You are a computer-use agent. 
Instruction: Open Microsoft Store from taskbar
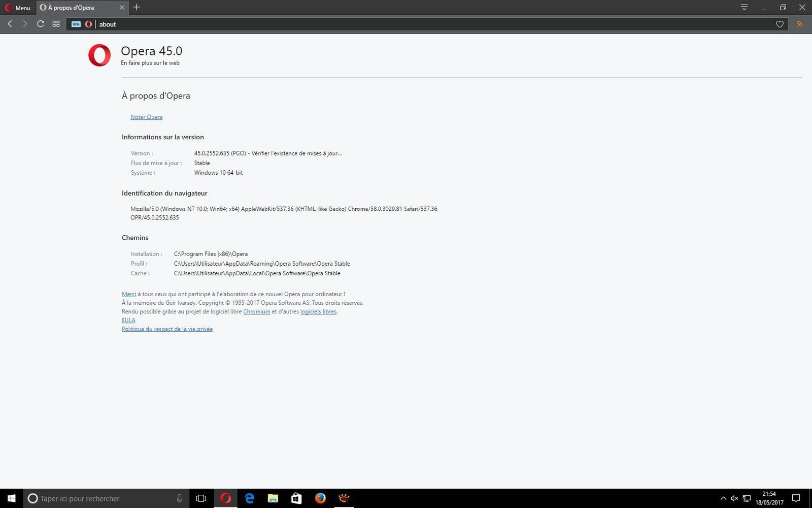click(x=296, y=498)
